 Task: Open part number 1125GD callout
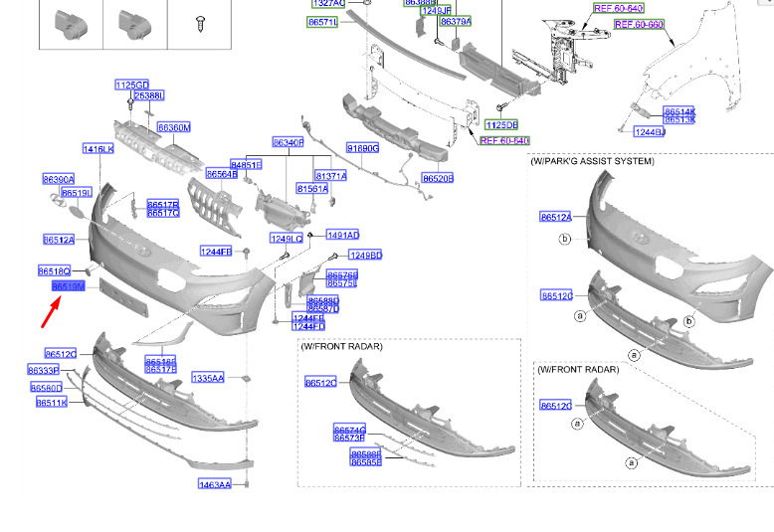click(x=131, y=85)
